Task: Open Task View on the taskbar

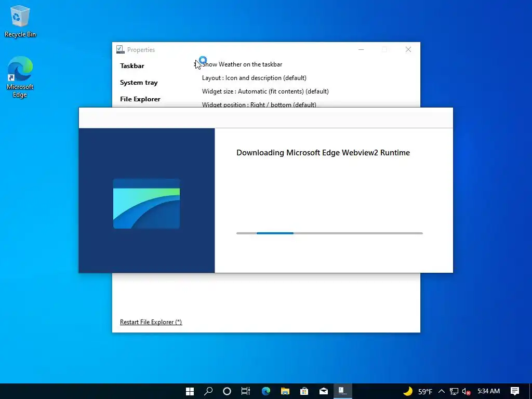Action: [246, 391]
